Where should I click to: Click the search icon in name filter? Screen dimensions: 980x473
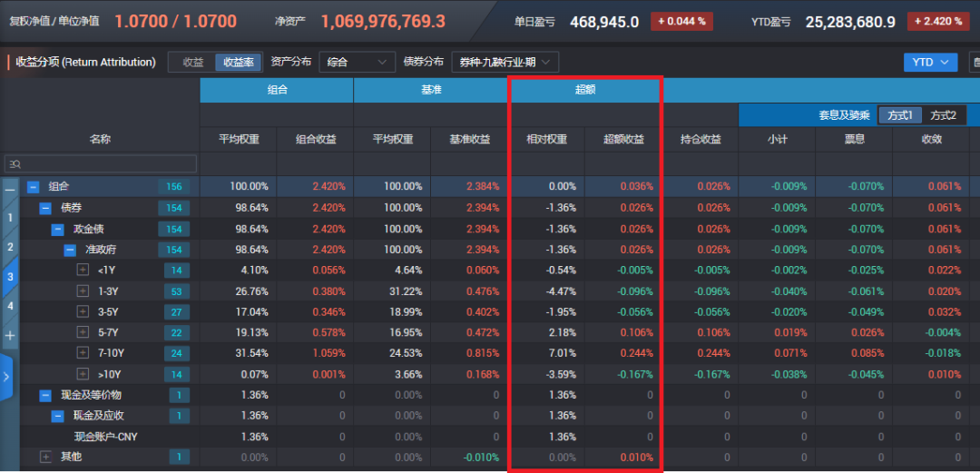[15, 164]
